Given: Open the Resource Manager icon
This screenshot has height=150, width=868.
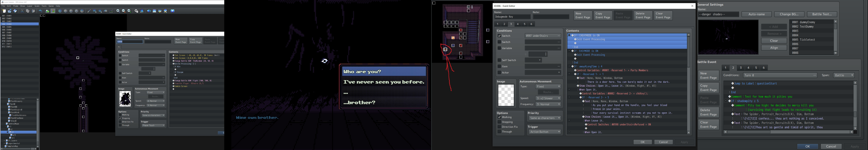Looking at the screenshot, I should point(160,11).
